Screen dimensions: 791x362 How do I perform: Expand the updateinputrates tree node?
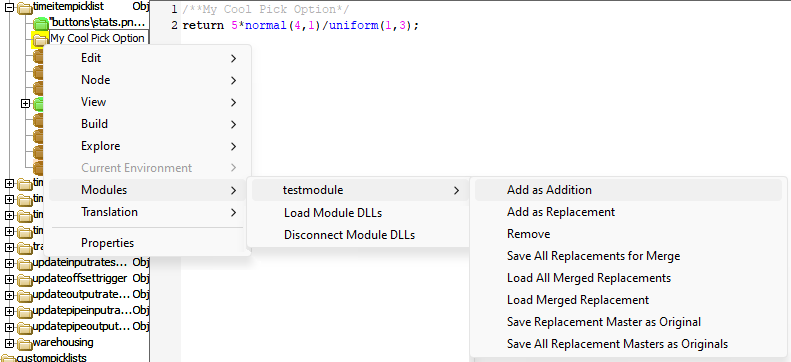click(x=9, y=263)
